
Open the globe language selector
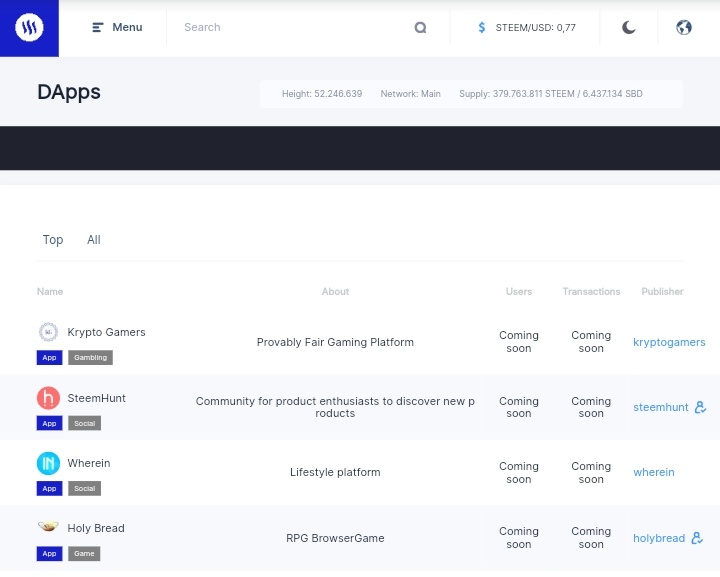tap(684, 28)
